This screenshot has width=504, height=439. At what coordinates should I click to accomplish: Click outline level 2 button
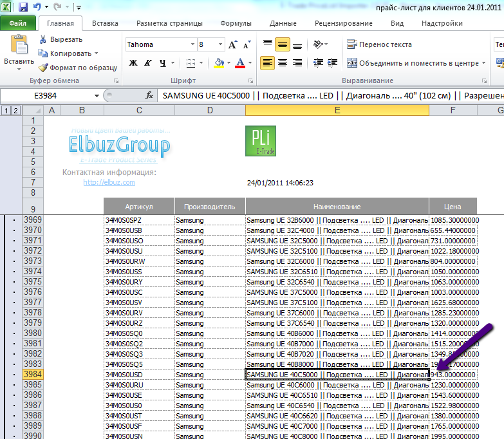pyautogui.click(x=15, y=111)
